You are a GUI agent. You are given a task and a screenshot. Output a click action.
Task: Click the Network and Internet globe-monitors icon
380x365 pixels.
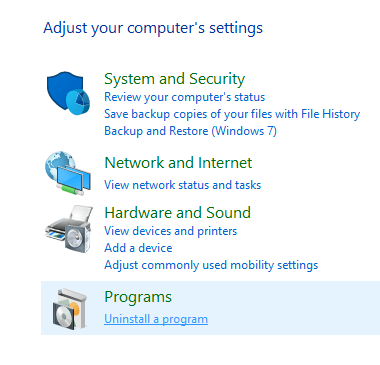[x=68, y=173]
